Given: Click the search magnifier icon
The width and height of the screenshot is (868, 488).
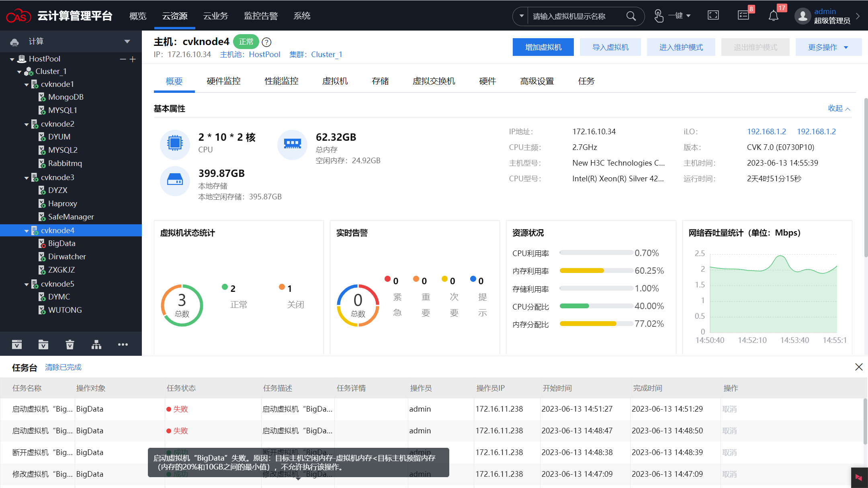Looking at the screenshot, I should [631, 16].
